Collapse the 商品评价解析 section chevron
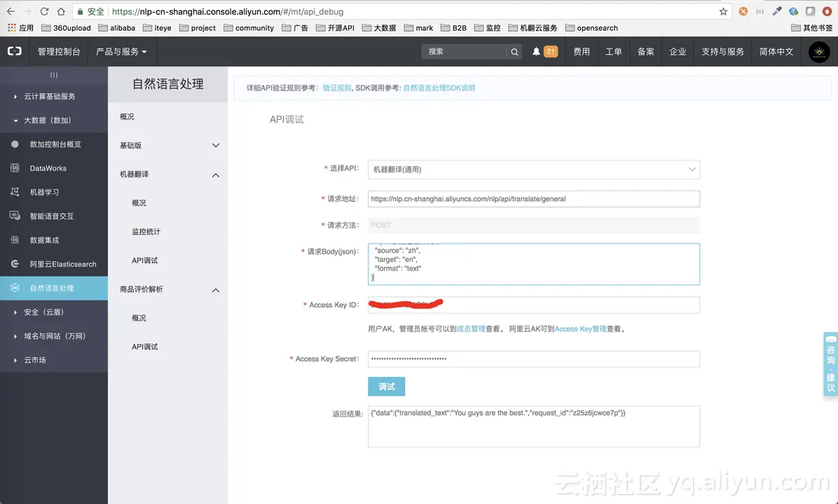838x504 pixels. 215,290
